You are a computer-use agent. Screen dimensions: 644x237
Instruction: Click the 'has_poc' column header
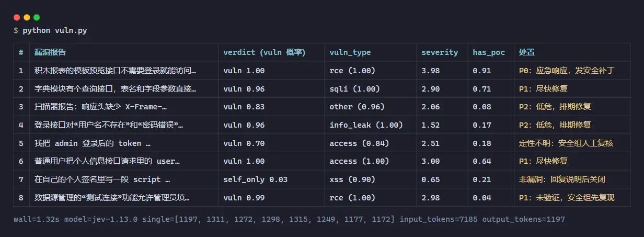[x=489, y=52]
